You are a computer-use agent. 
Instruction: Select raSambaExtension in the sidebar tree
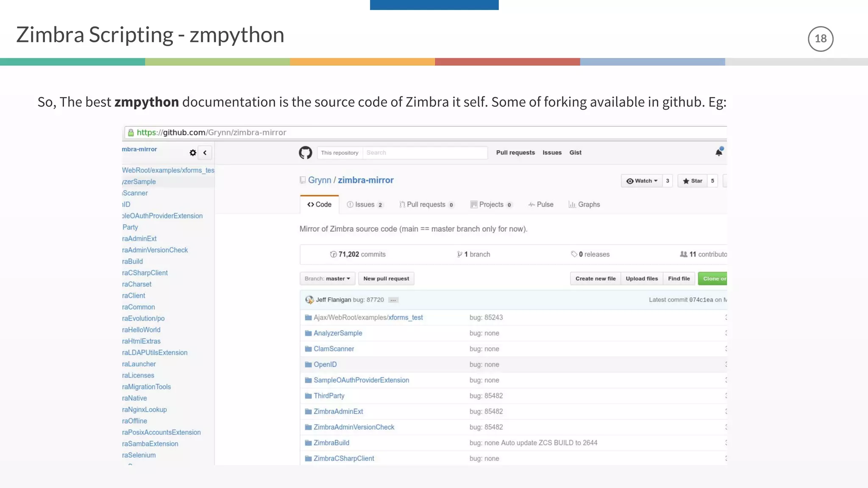pos(150,444)
